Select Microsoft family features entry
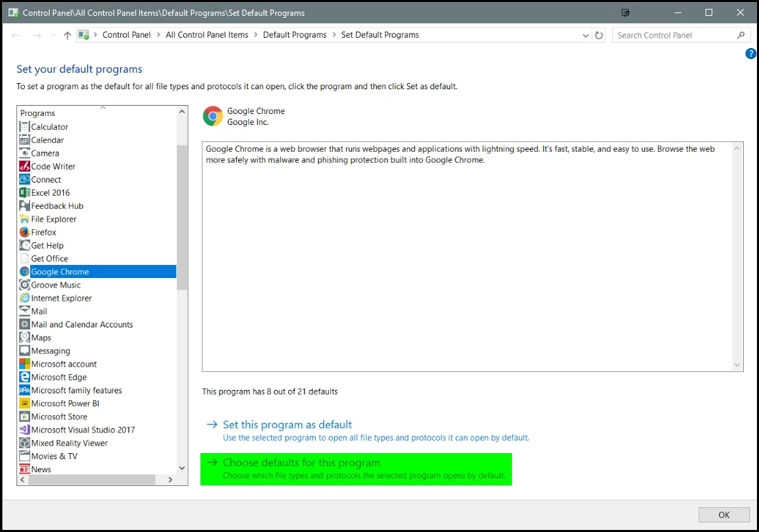The image size is (759, 532). 76,390
